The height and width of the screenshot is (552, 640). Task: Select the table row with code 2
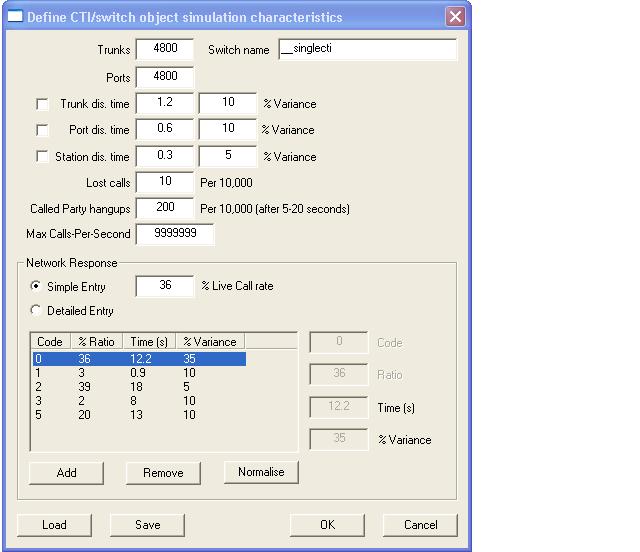[x=139, y=387]
